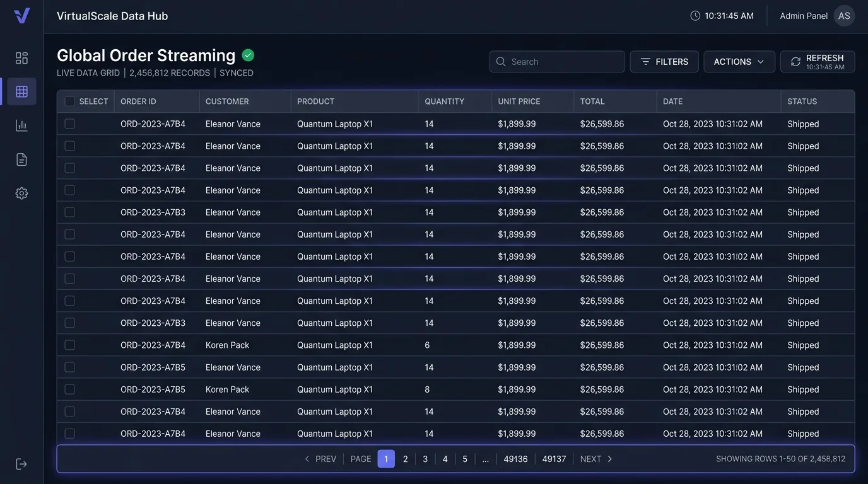Go to next page with NEXT arrow
The width and height of the screenshot is (868, 484).
[596, 459]
